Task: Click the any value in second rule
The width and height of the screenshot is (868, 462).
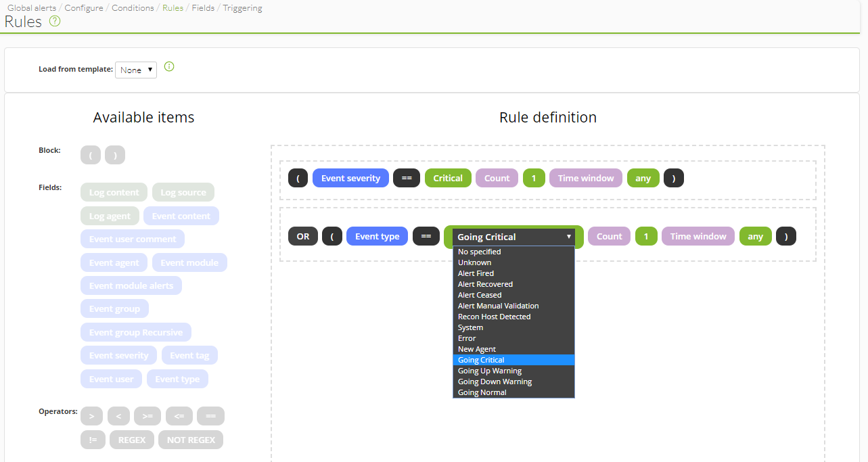Action: [755, 237]
